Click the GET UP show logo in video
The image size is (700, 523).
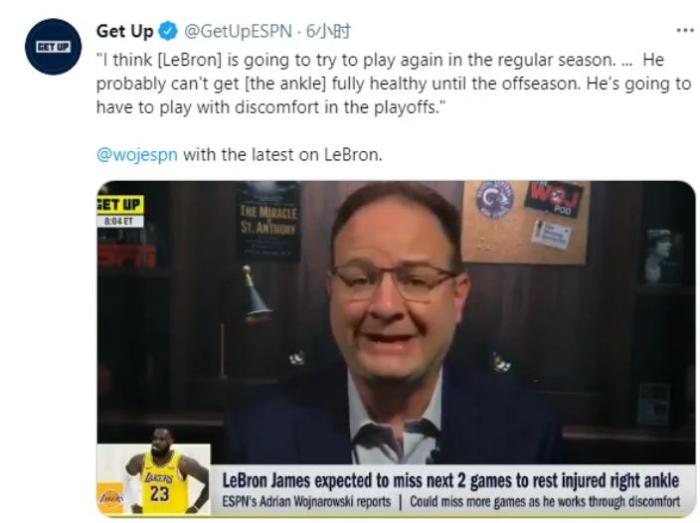(x=120, y=205)
